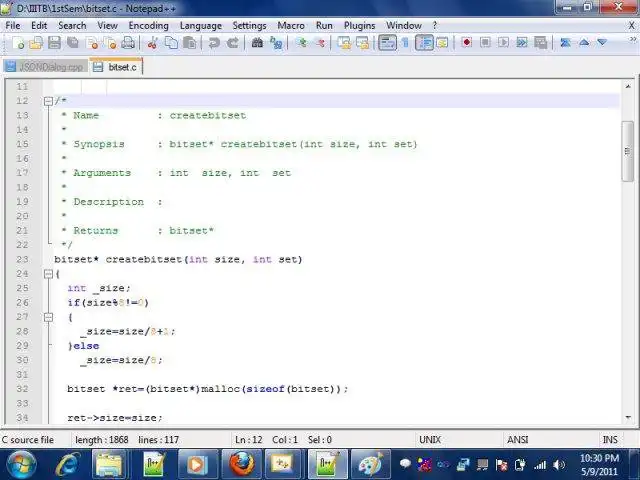Launch Internet Explorer from taskbar
The height and width of the screenshot is (480, 640).
coord(67,464)
